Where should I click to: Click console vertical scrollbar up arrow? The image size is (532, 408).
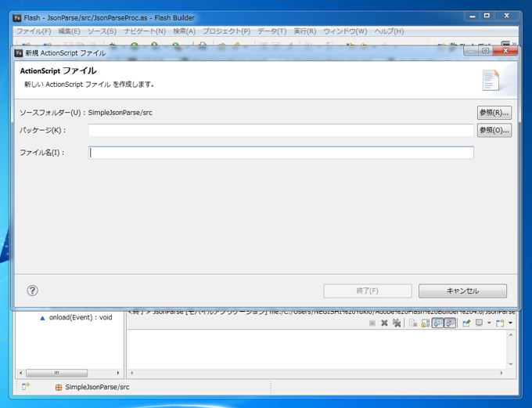pyautogui.click(x=511, y=335)
